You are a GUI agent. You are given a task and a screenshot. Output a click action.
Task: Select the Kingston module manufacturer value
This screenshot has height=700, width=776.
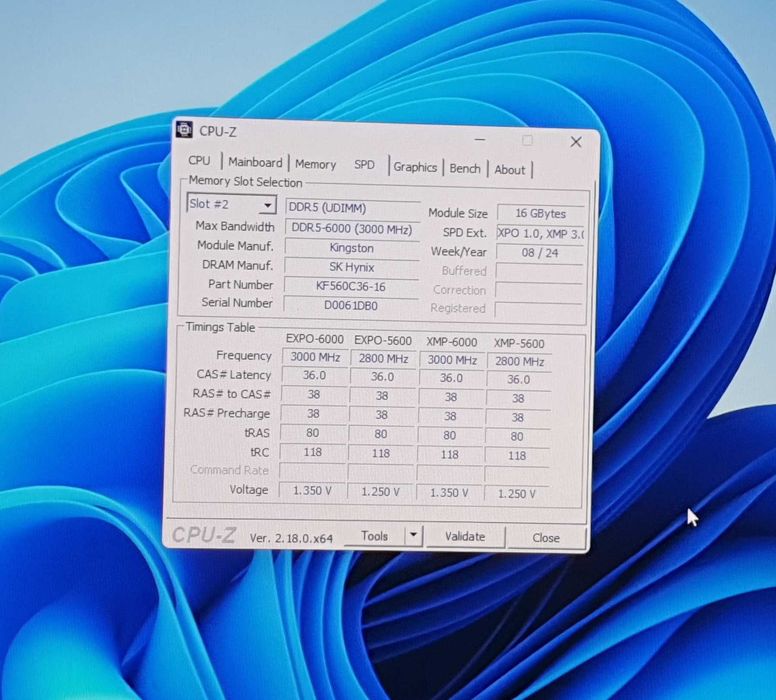pos(351,248)
